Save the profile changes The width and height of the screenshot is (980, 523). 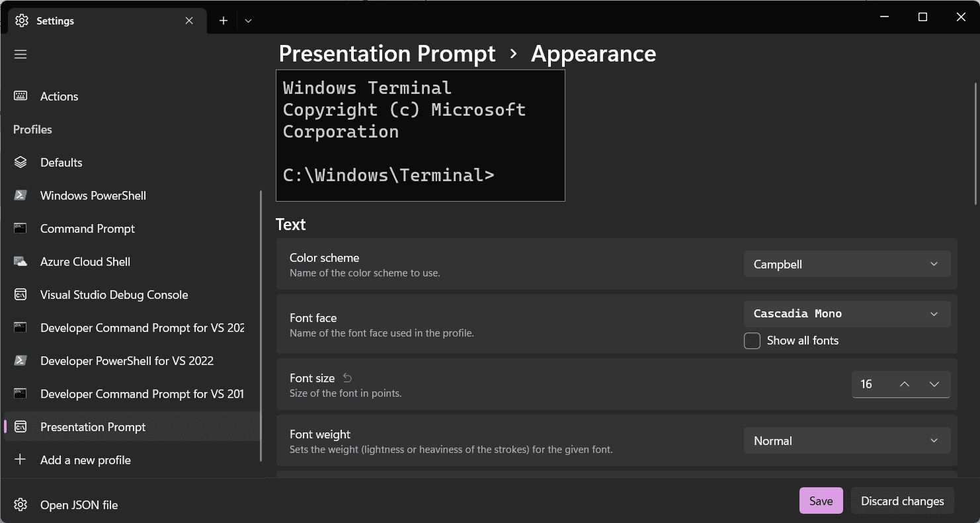pyautogui.click(x=821, y=501)
